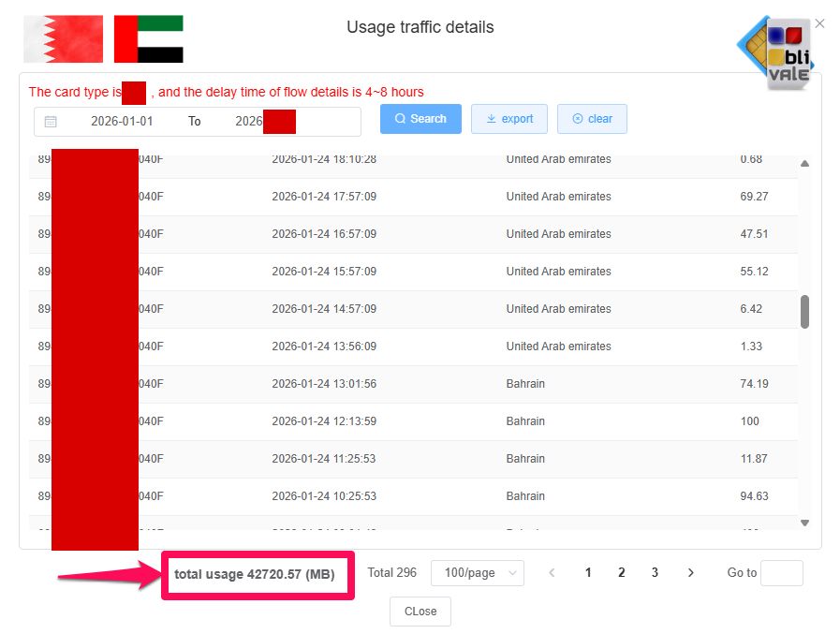
Task: Dismiss the dialog with the top-right X
Action: (820, 23)
